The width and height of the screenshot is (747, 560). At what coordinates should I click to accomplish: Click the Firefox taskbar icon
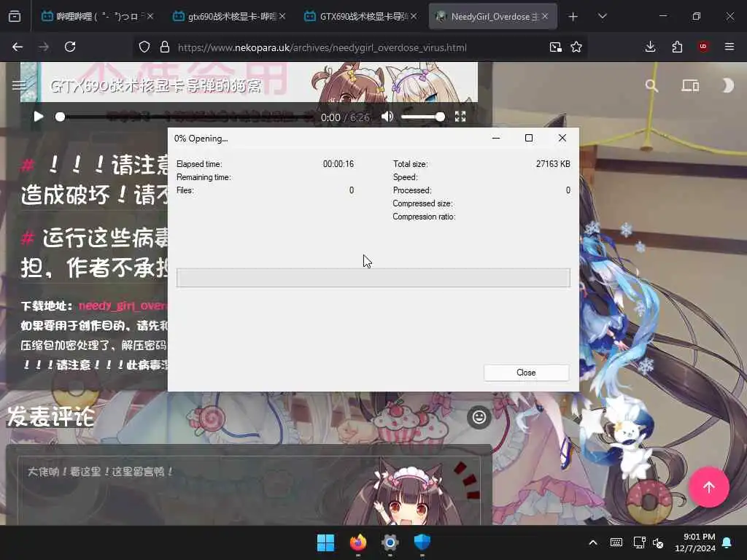click(x=358, y=542)
